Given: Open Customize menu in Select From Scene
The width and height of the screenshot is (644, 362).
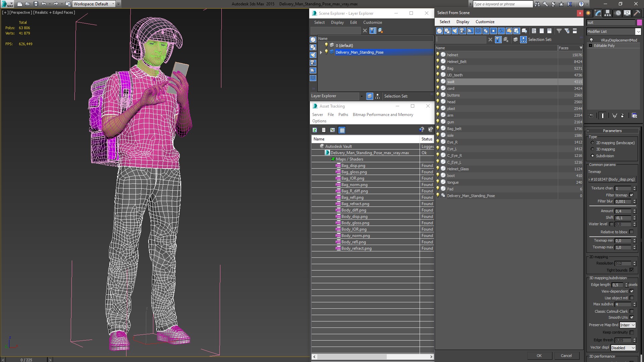Looking at the screenshot, I should click(x=485, y=22).
